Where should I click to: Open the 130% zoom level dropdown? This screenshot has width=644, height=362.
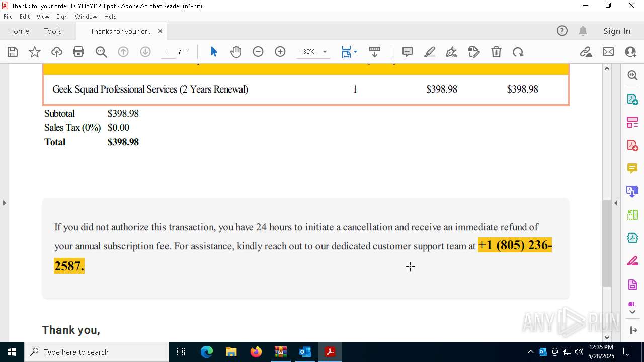pos(325,52)
